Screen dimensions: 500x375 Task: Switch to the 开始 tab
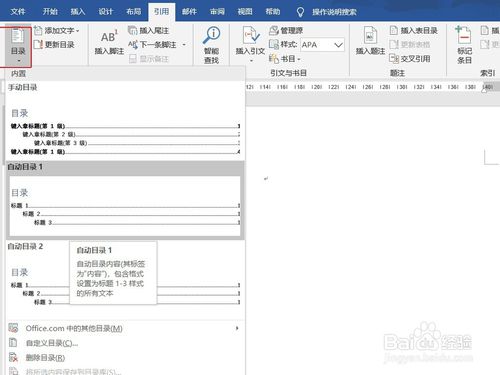point(50,12)
